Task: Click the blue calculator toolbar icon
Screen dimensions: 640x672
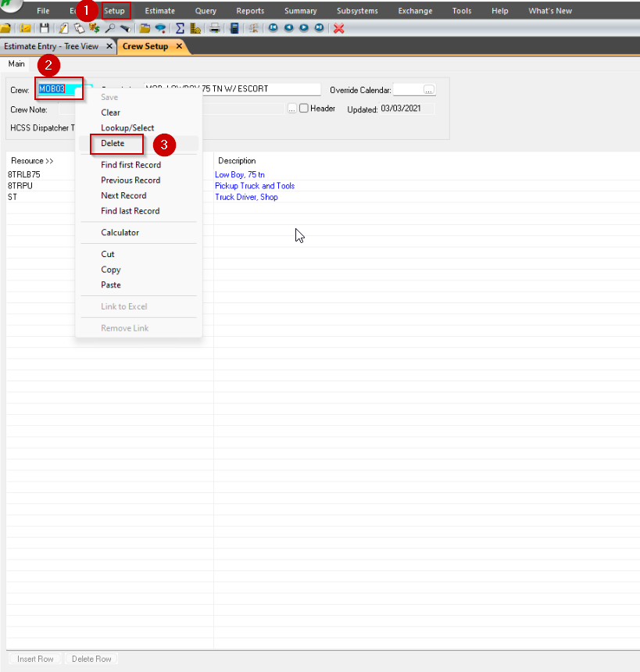Action: 234,28
